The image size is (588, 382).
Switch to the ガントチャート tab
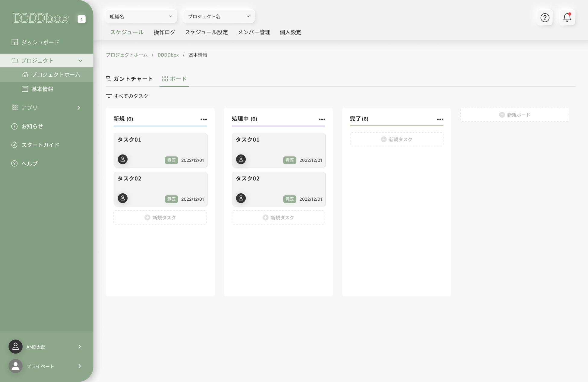pyautogui.click(x=130, y=79)
